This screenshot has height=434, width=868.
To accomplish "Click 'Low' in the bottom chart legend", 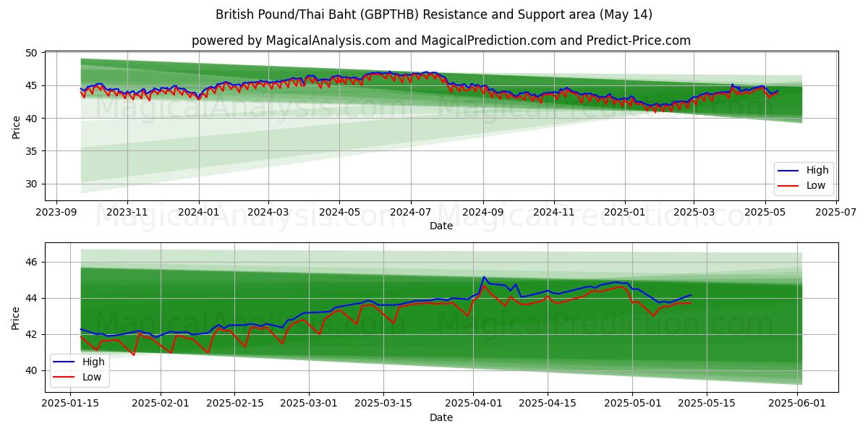I will pos(91,377).
